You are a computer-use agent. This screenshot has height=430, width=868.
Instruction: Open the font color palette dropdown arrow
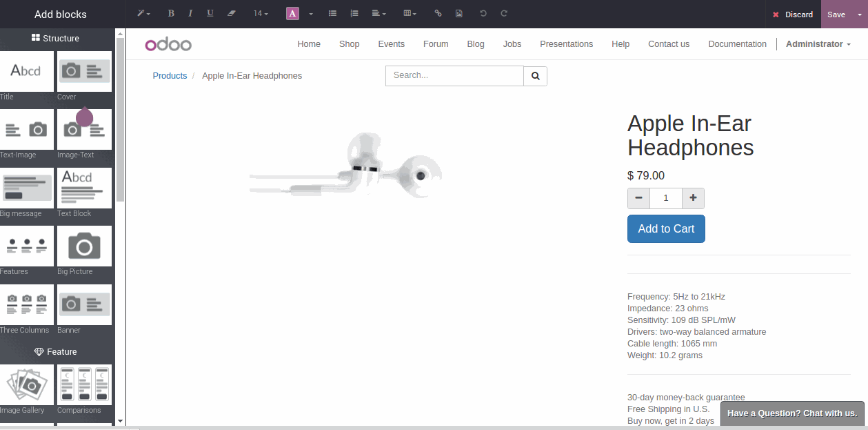tap(311, 14)
